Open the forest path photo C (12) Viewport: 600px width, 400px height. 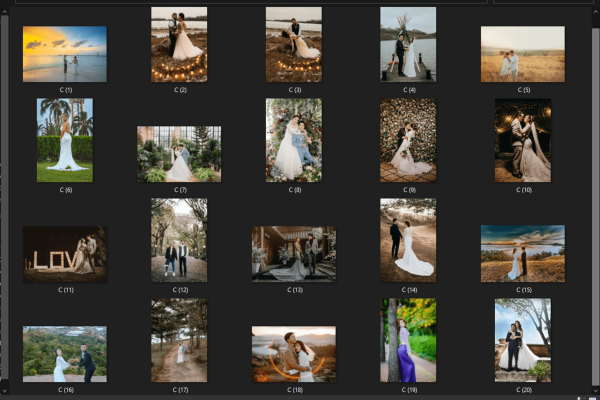tap(179, 240)
